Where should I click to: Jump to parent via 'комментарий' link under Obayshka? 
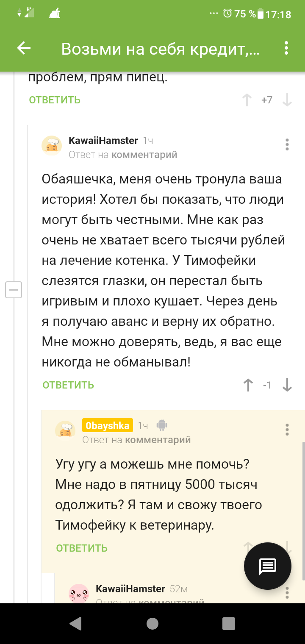(158, 440)
